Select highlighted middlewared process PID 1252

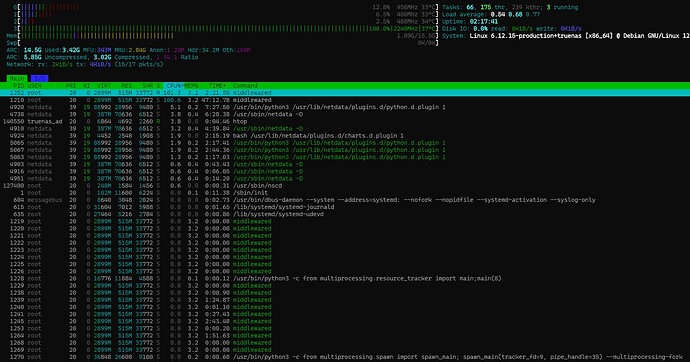(345, 93)
